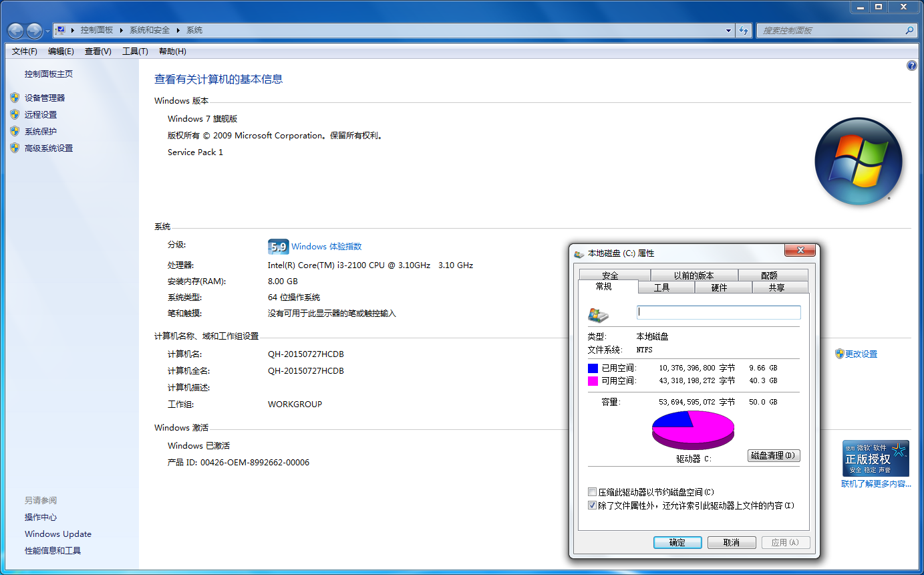Open 高级系统设置 link

tap(49, 148)
